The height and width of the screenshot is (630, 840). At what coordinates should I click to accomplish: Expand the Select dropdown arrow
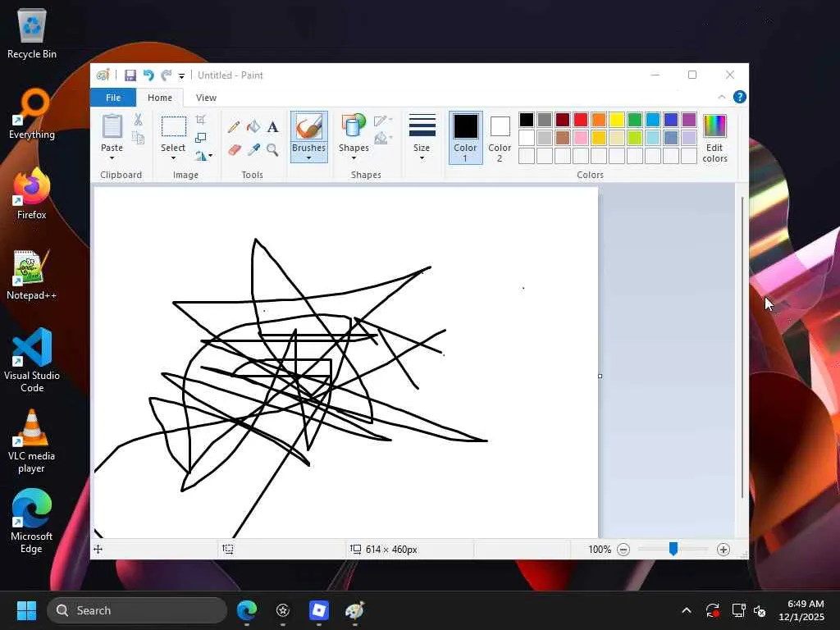[x=173, y=158]
